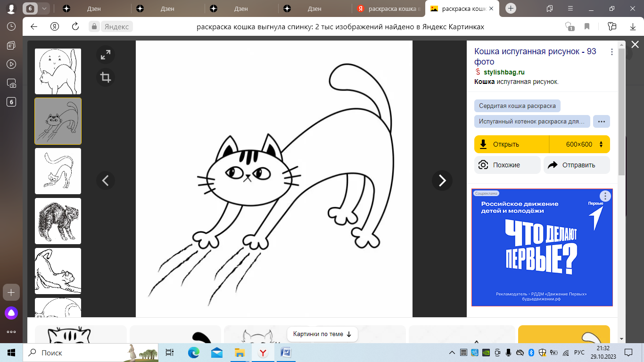Open the Alice assistant purple icon

[11, 313]
